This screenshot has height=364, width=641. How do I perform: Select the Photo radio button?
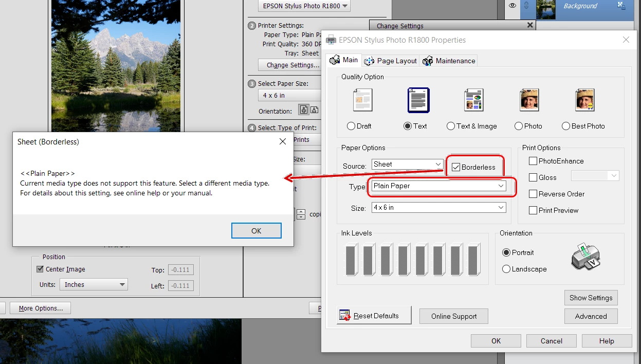519,126
